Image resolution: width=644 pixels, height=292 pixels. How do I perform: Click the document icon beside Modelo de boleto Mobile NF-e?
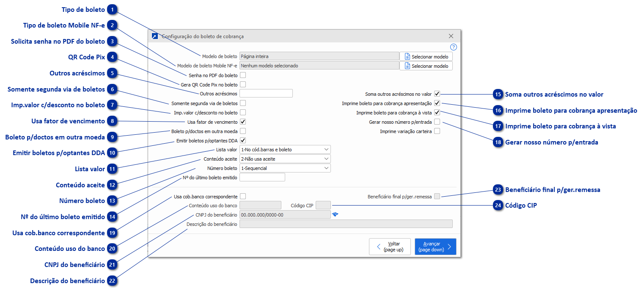407,66
